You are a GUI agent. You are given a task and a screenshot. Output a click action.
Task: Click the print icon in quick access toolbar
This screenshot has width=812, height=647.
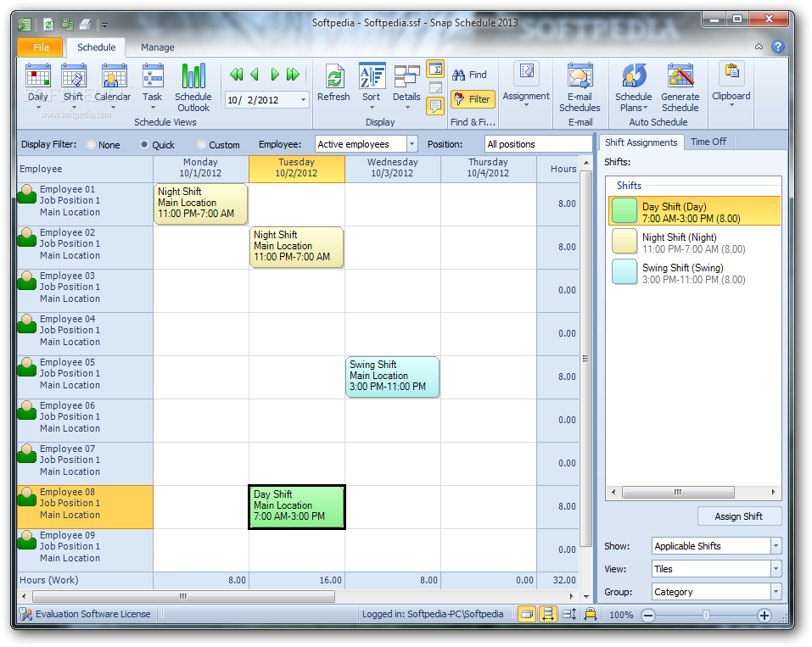point(85,25)
